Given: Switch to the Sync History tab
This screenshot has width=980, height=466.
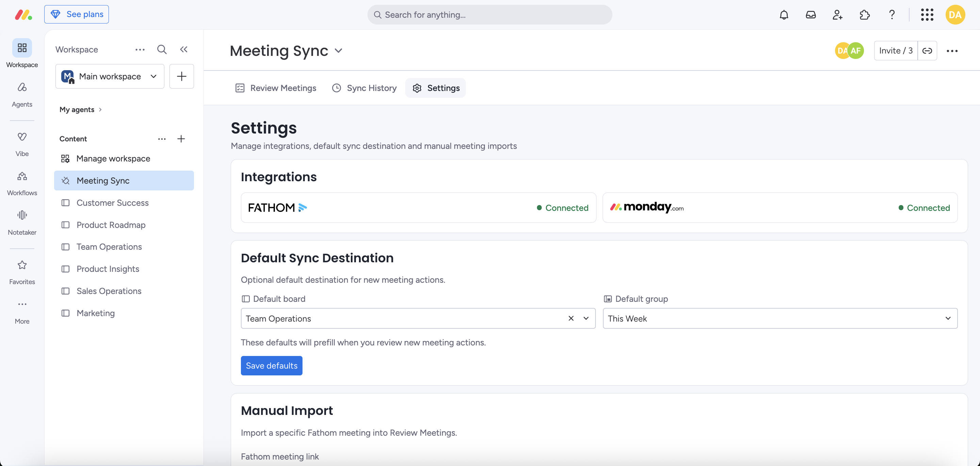Looking at the screenshot, I should pos(364,88).
